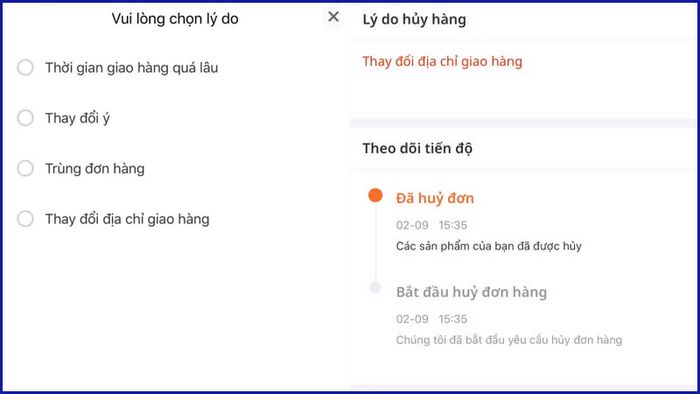Screen dimensions: 700x394
Task: Click the Thời gian giao hàng quá lâu label
Action: coord(132,68)
